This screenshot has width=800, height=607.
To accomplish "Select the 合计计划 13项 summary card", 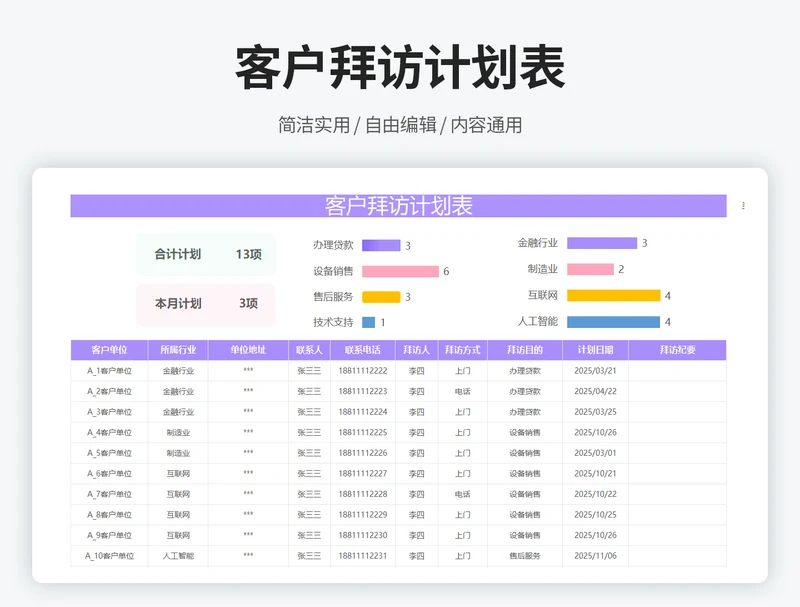I will pyautogui.click(x=206, y=254).
